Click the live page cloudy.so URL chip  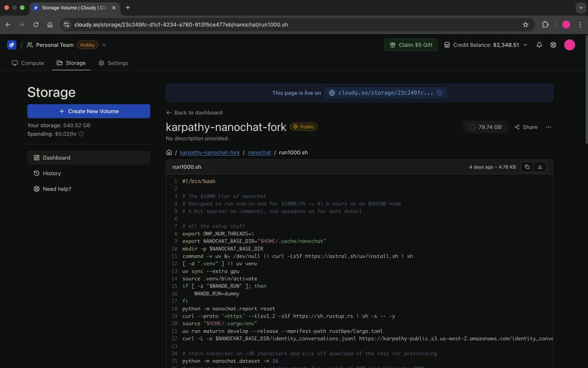click(386, 93)
